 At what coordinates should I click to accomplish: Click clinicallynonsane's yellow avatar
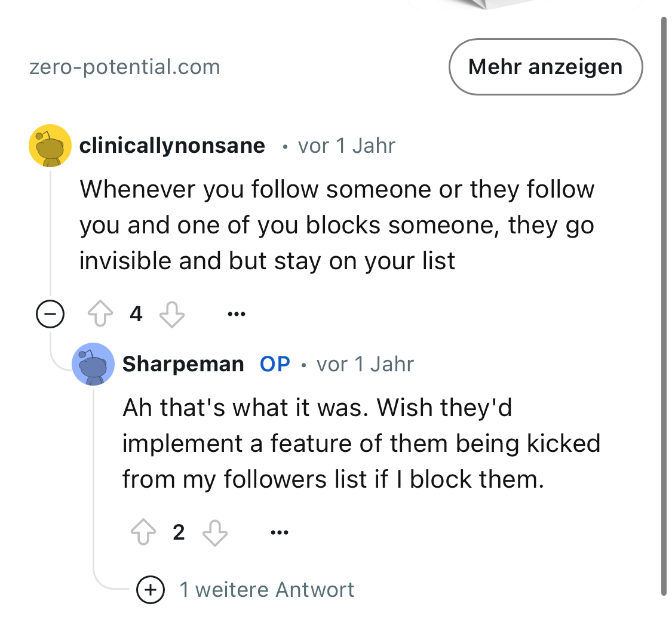coord(51,146)
